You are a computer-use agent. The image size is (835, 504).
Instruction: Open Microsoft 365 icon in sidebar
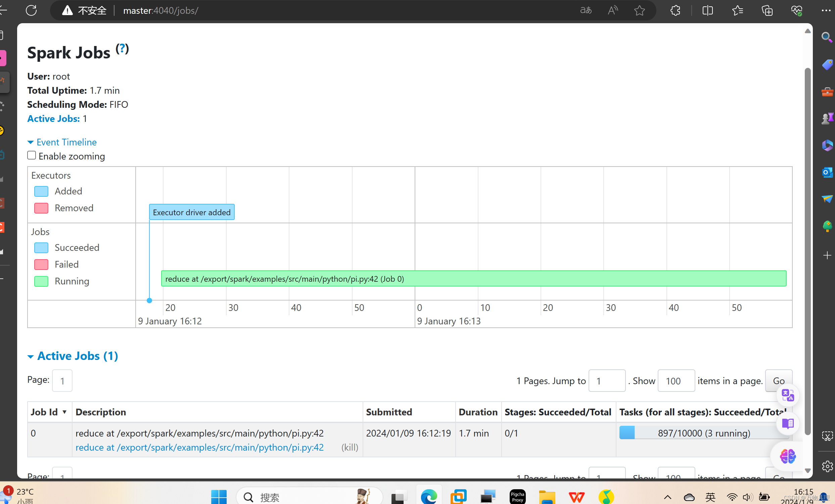(x=827, y=145)
